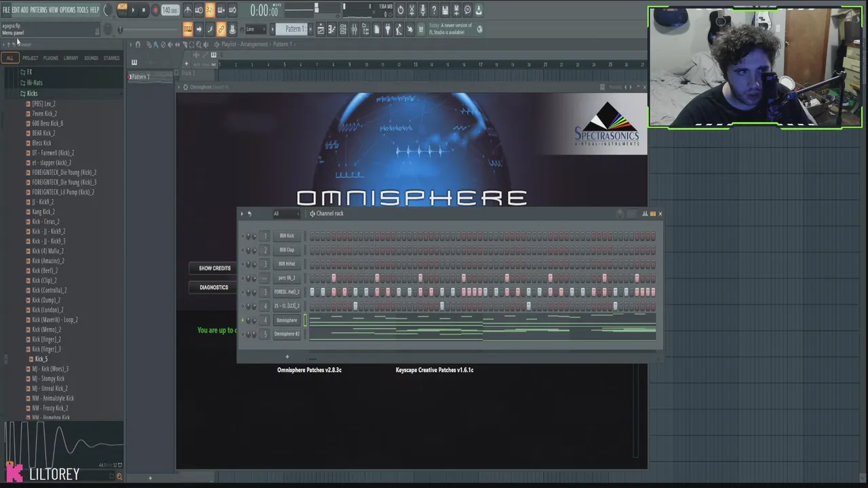Open the Pattern 1 selector dropdown
Viewport: 868px width, 488px height.
[294, 29]
